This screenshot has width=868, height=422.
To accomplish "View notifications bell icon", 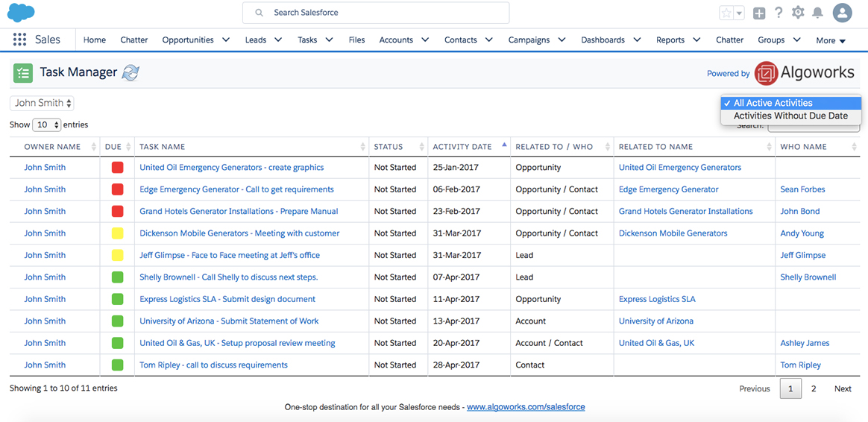I will point(817,12).
